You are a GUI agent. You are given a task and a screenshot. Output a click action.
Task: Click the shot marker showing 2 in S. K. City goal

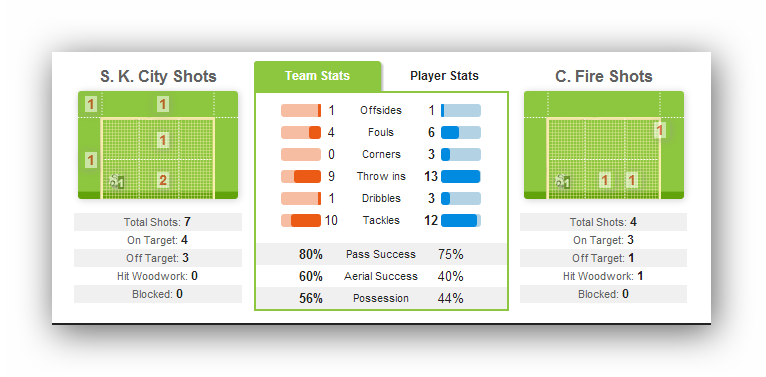pos(163,181)
